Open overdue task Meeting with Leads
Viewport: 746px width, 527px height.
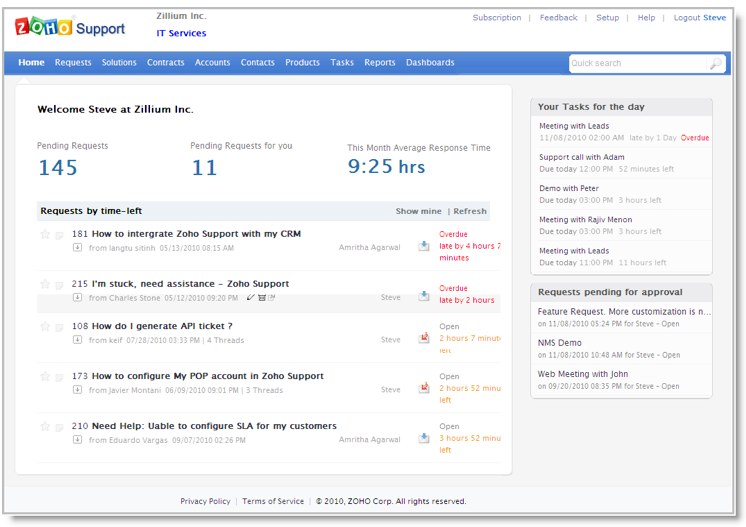coord(574,126)
